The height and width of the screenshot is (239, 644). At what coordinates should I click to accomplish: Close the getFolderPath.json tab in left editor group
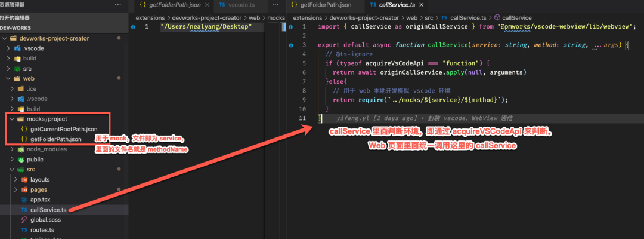coord(206,5)
